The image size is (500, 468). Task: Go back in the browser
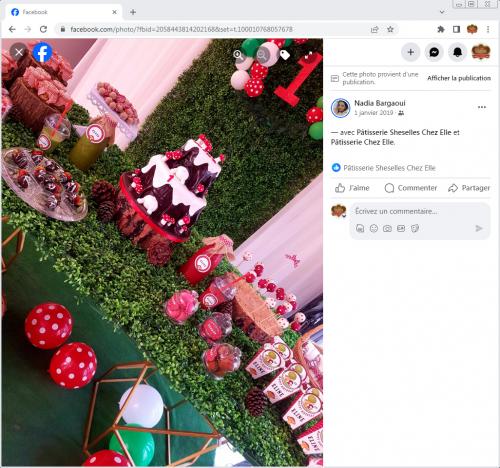(12, 29)
